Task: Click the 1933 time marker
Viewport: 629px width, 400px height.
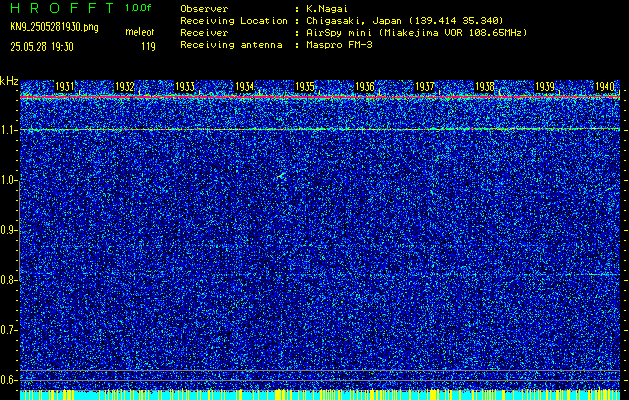Action: point(185,87)
